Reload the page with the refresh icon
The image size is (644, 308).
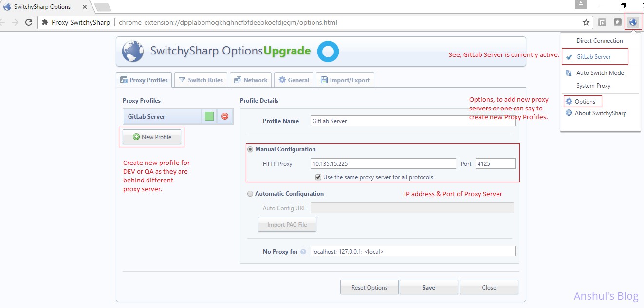click(29, 22)
